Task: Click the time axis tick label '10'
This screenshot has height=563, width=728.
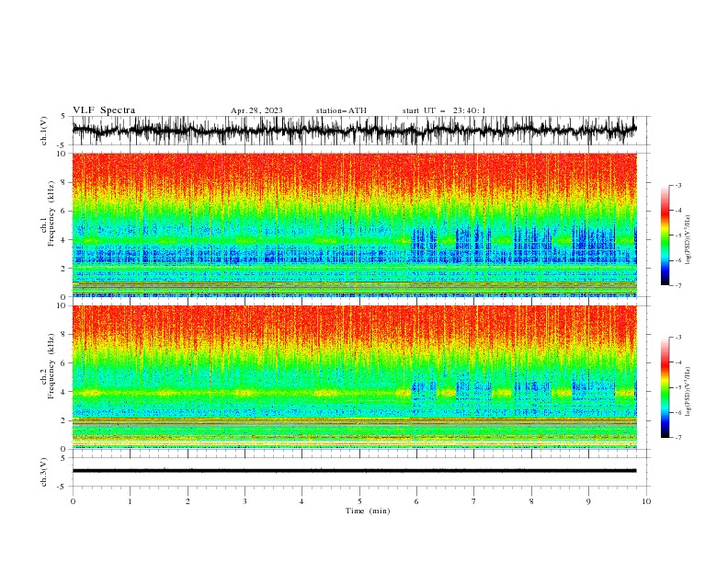Action: (646, 501)
